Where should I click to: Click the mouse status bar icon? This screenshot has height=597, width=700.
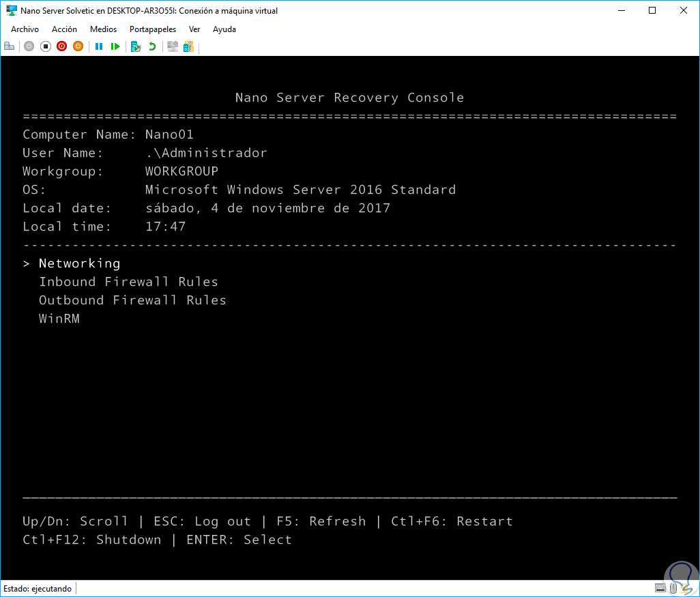pos(673,588)
